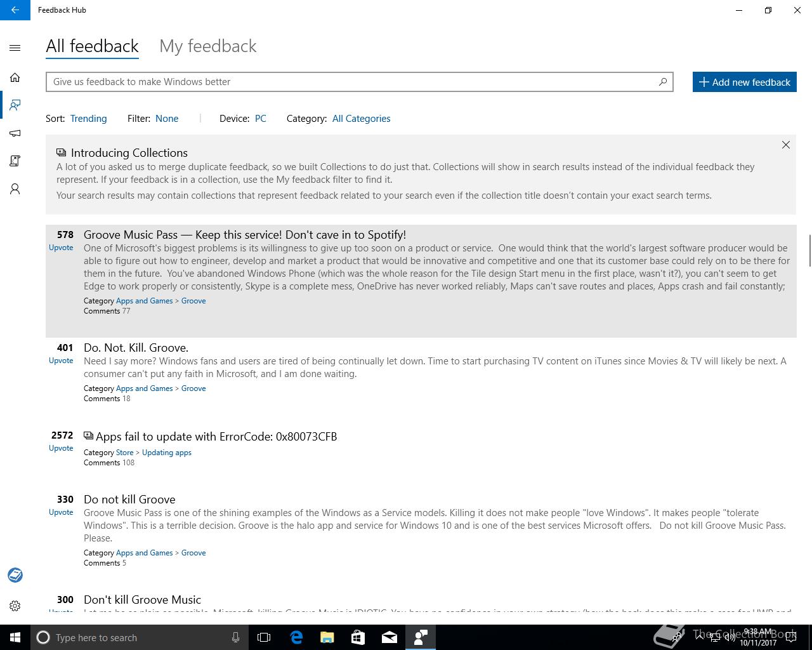
Task: Open Apps fail to update with ErrorCode title
Action: point(216,437)
